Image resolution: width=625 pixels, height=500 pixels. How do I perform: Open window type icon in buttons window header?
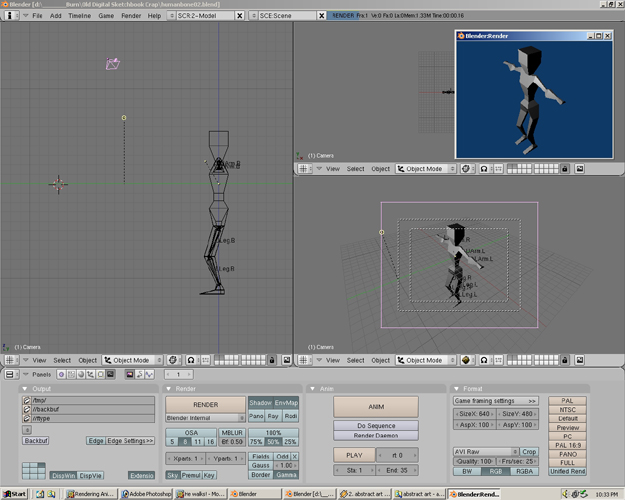point(10,374)
